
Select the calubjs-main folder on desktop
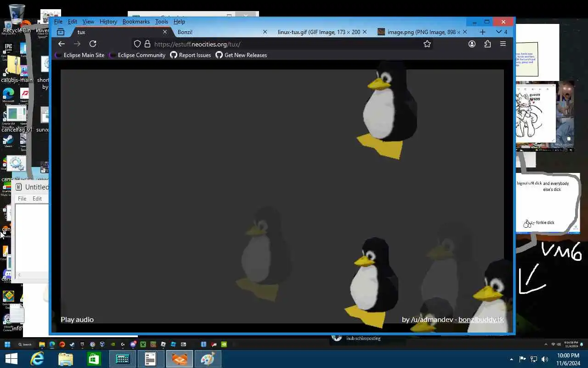tap(17, 70)
